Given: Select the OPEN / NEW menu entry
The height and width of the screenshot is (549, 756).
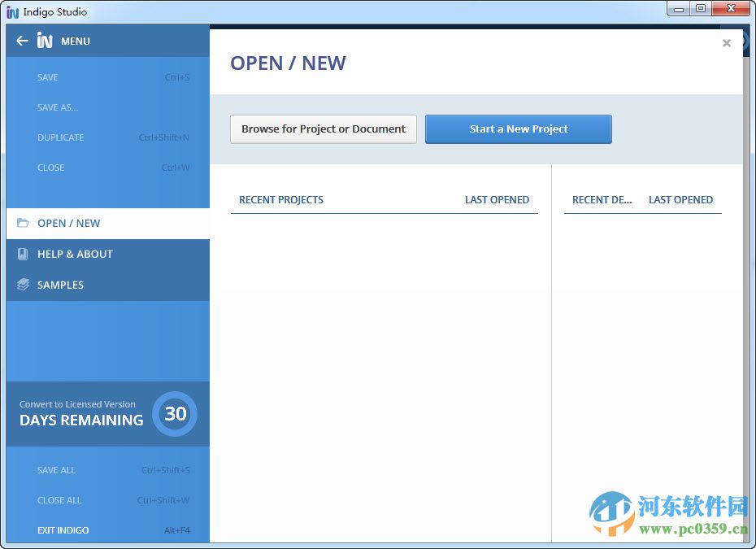Looking at the screenshot, I should (x=108, y=224).
